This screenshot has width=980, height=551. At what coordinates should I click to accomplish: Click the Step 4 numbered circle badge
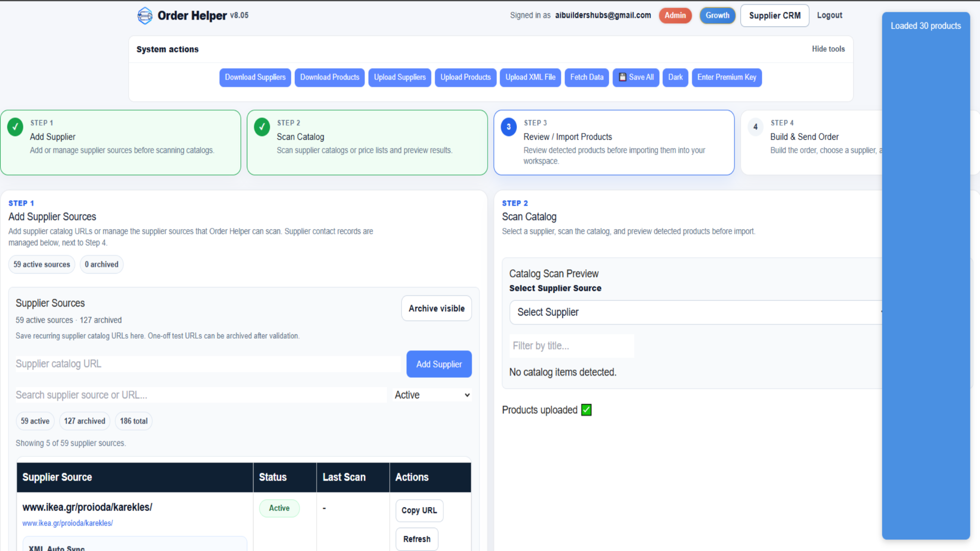[756, 127]
